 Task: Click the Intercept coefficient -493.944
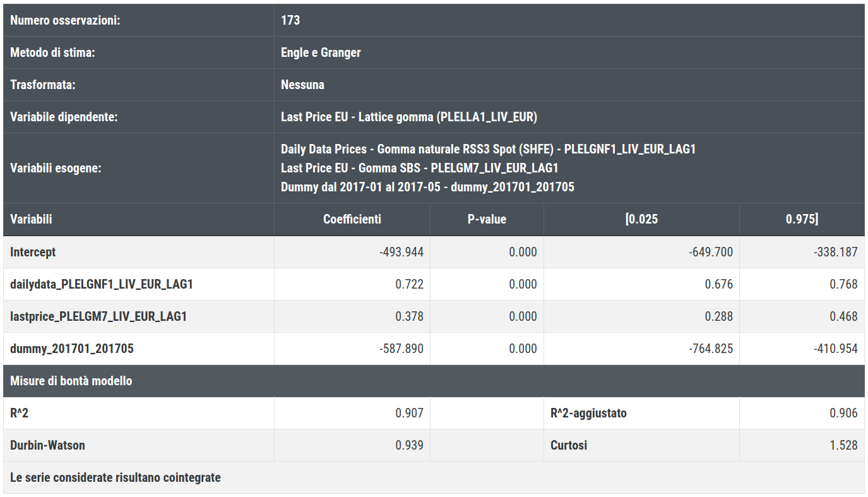pos(401,252)
